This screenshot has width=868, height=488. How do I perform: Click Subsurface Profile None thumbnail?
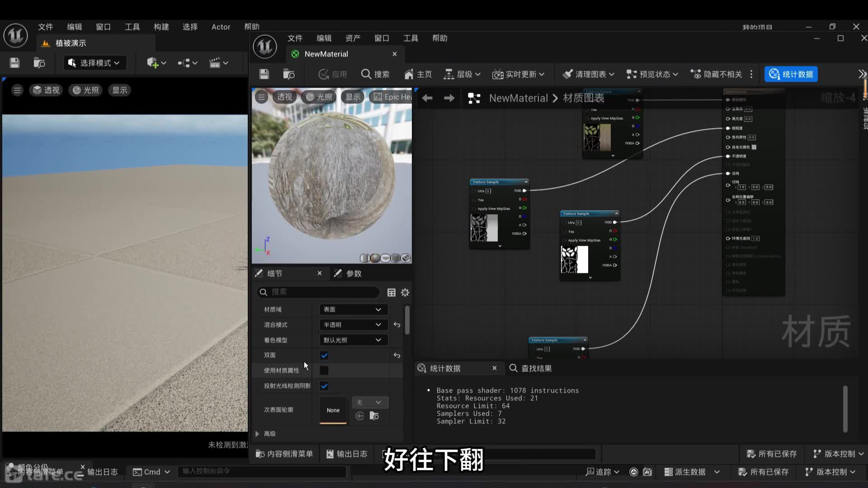(x=333, y=410)
